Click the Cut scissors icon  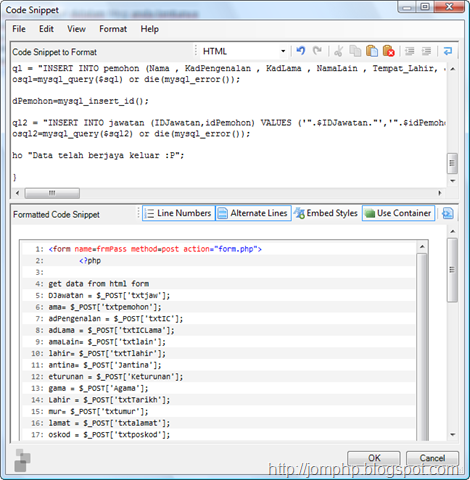(x=339, y=51)
